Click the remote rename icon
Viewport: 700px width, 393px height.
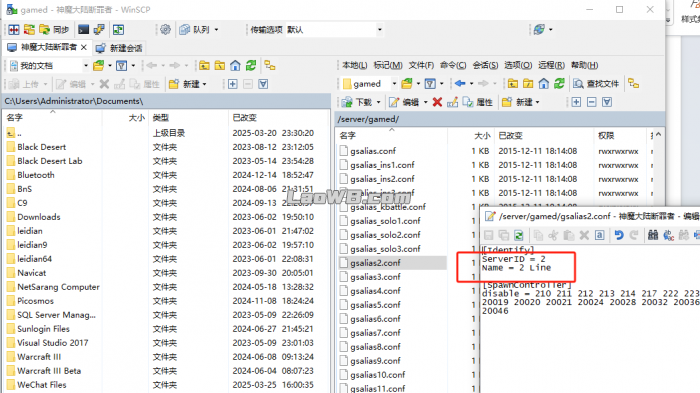(x=452, y=102)
